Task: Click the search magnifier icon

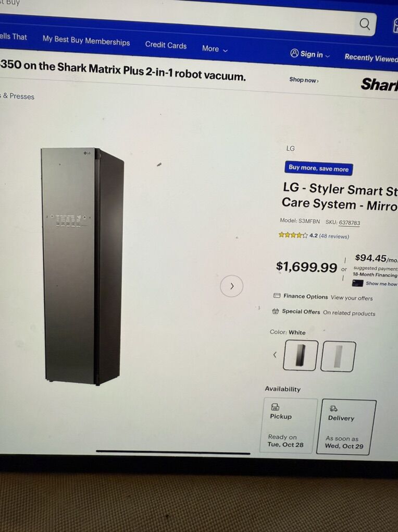Action: (x=365, y=24)
